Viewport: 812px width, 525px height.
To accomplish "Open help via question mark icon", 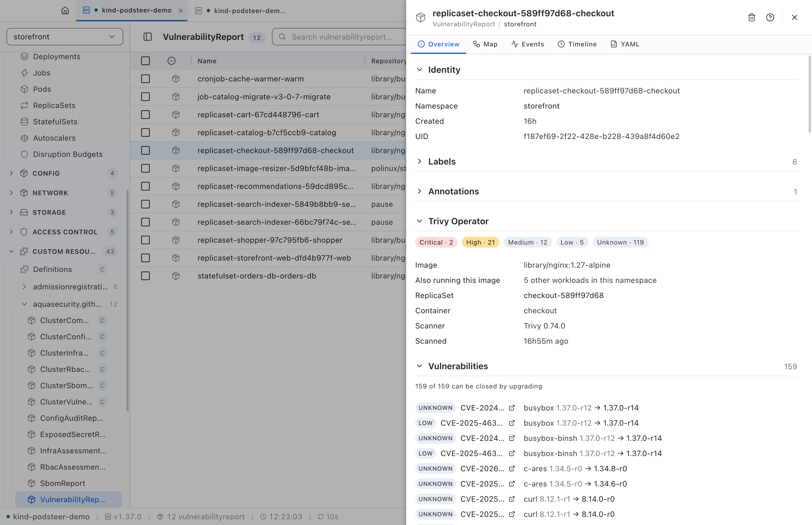I will pos(770,17).
